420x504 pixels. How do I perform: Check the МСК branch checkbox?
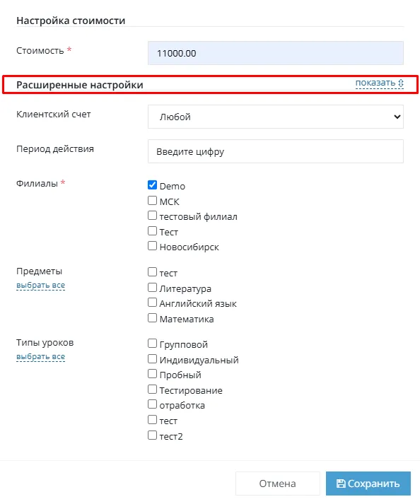[x=153, y=201]
